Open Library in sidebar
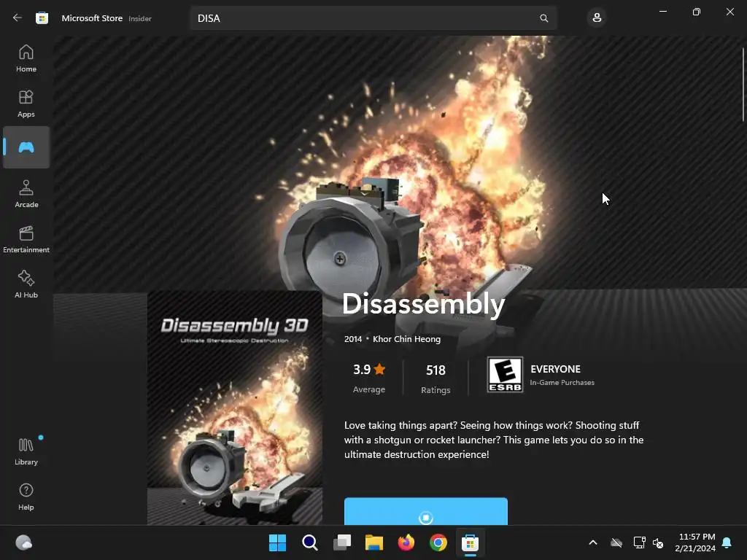747x560 pixels. coord(26,452)
